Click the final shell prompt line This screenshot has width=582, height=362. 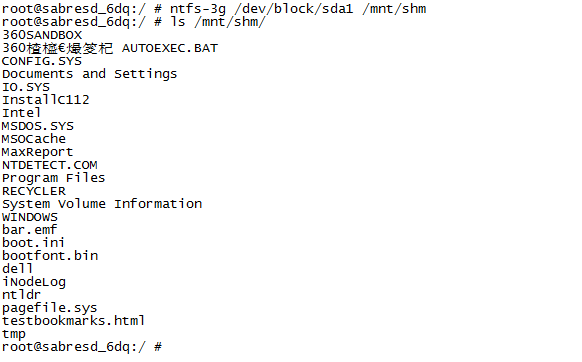82,347
